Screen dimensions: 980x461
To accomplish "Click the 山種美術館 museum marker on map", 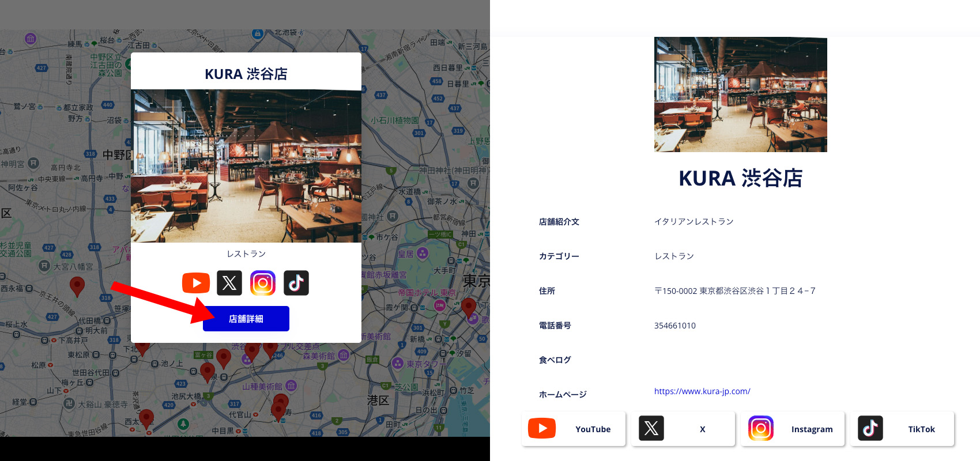I will (292, 386).
